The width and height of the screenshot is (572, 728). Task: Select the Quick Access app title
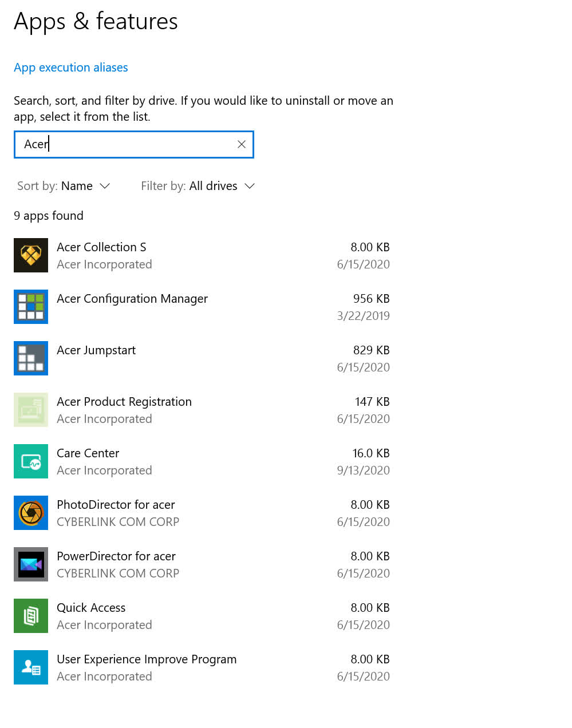91,608
